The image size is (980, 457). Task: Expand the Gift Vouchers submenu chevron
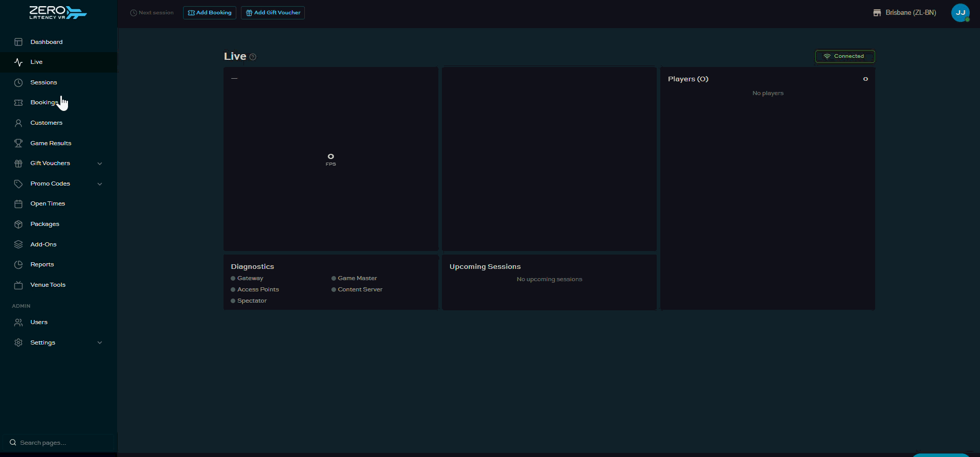click(100, 164)
